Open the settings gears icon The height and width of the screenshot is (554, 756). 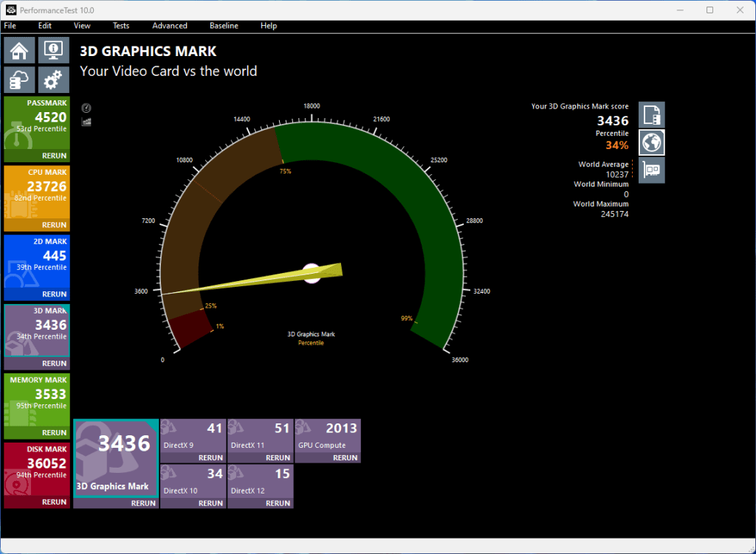pos(53,80)
